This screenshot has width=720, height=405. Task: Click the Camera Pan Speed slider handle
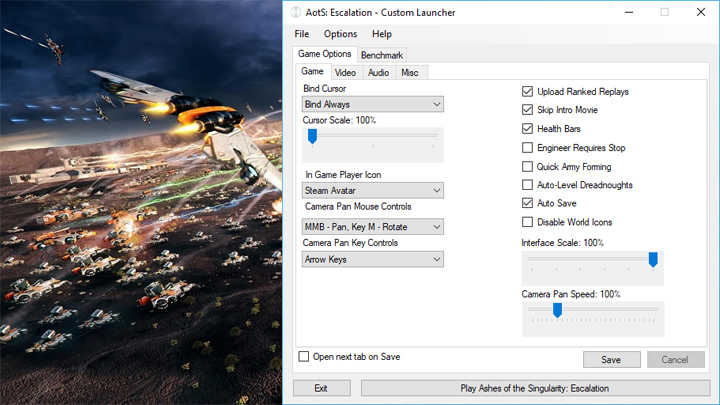(x=557, y=310)
